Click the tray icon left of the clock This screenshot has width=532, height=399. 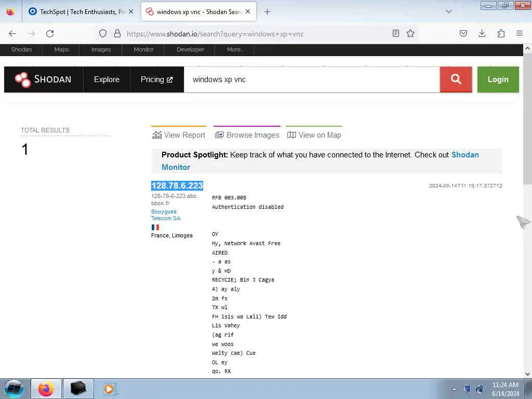tap(480, 389)
